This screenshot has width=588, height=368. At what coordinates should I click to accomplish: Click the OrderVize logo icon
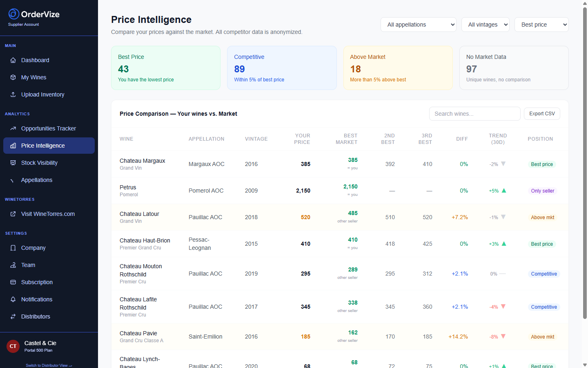[x=14, y=14]
